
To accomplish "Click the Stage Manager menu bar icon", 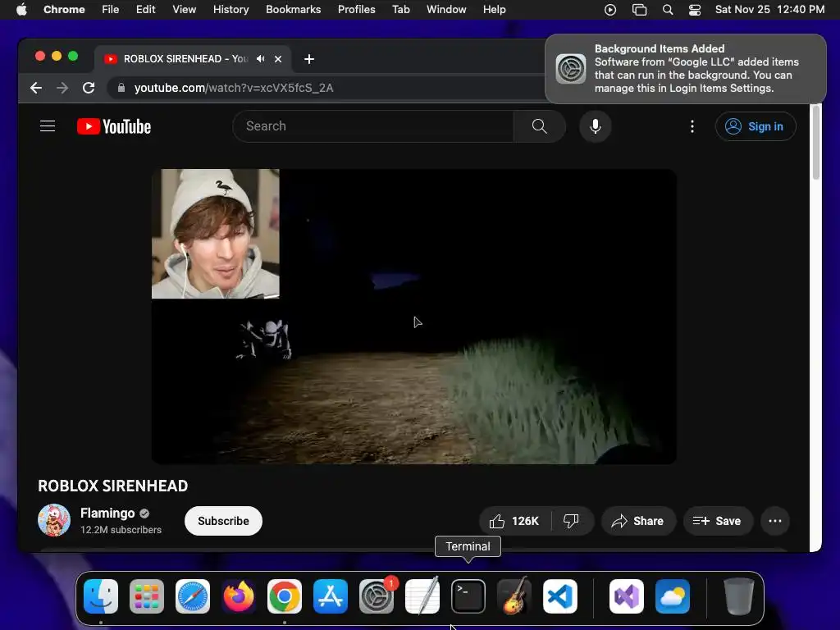I will (640, 10).
